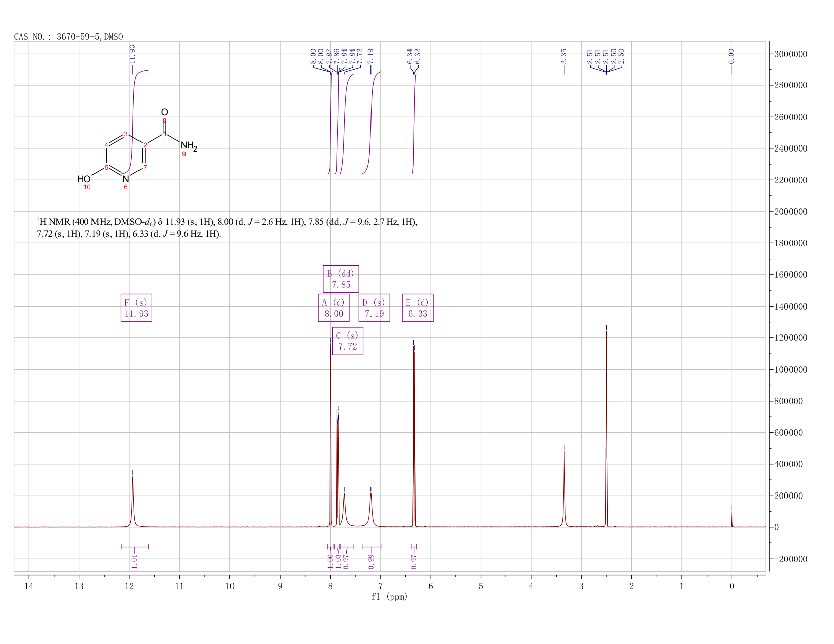Viewport: 834px width, 644px height.
Task: Click the title text 'CAS NO.: 3670-59-5,DMSO'
Action: [68, 37]
